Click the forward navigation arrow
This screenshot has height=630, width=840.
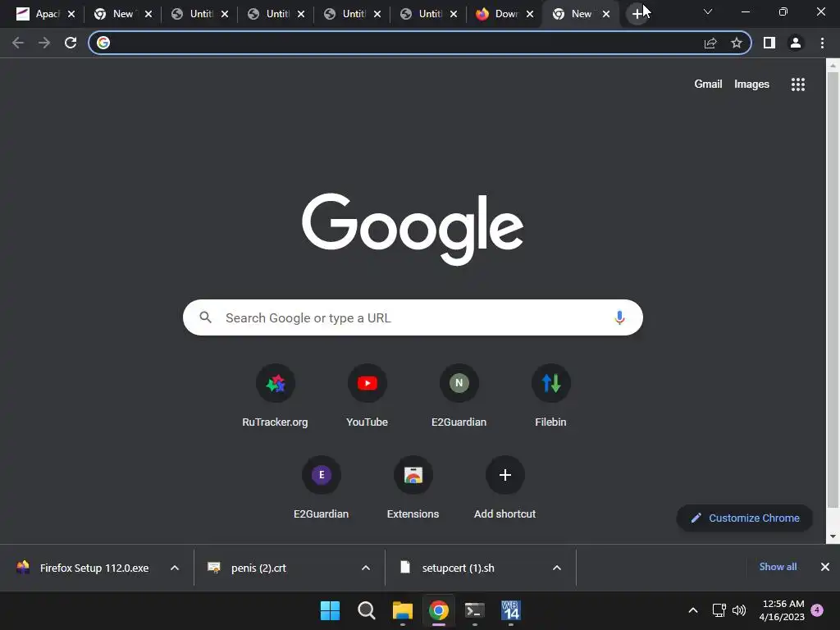44,43
